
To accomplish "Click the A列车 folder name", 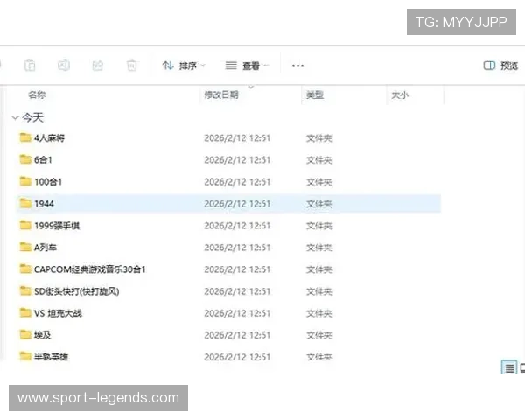I will coord(45,248).
